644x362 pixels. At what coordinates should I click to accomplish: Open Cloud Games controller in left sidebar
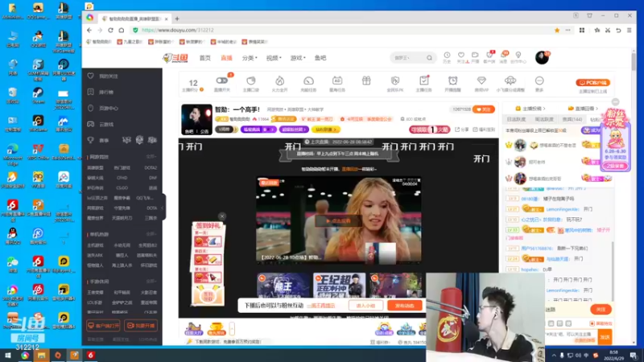pyautogui.click(x=91, y=124)
